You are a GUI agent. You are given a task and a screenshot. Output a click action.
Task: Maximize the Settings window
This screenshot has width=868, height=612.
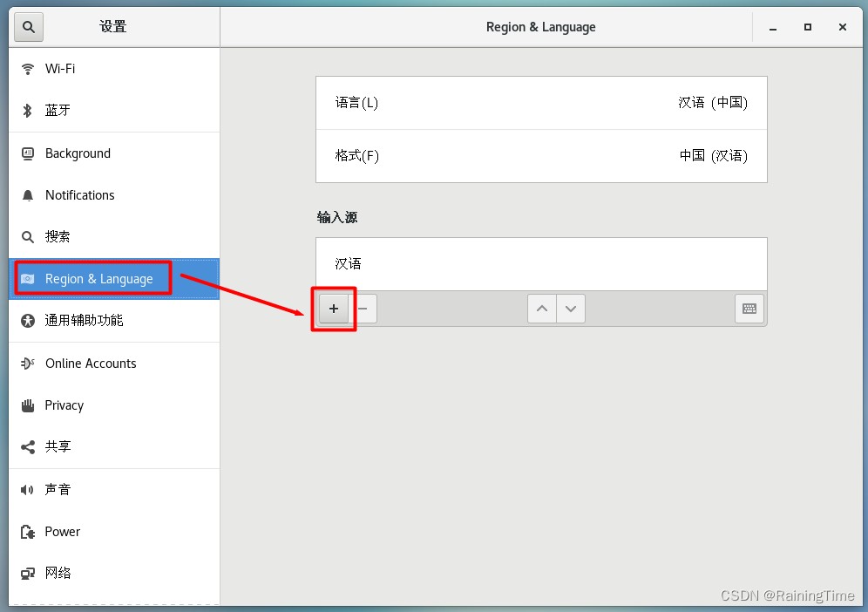(808, 27)
